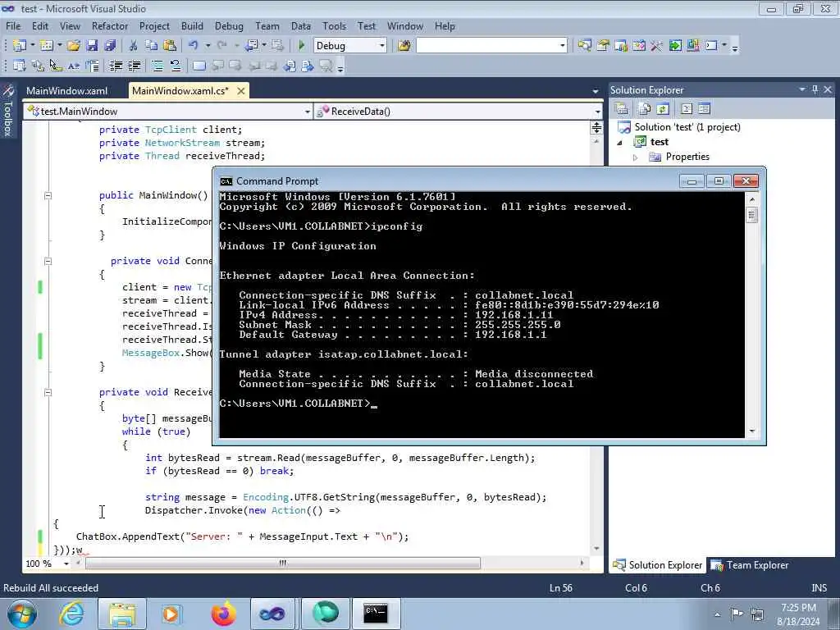Click the View Designer icon in Solution Explorer
Image resolution: width=840 pixels, height=630 pixels.
click(704, 109)
